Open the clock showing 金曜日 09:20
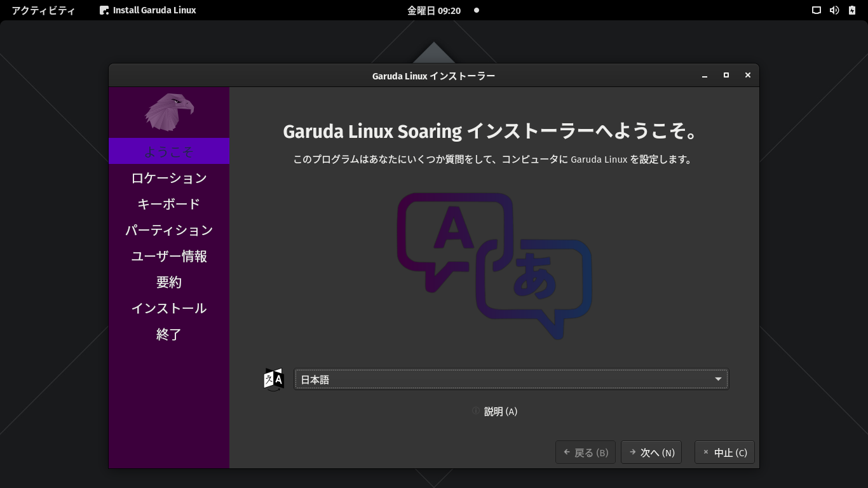 click(x=434, y=10)
